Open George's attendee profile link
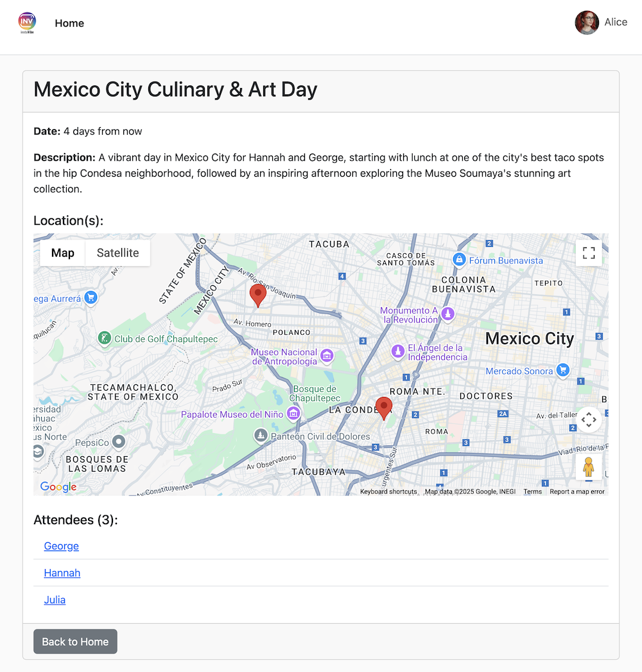The width and height of the screenshot is (642, 672). click(62, 546)
